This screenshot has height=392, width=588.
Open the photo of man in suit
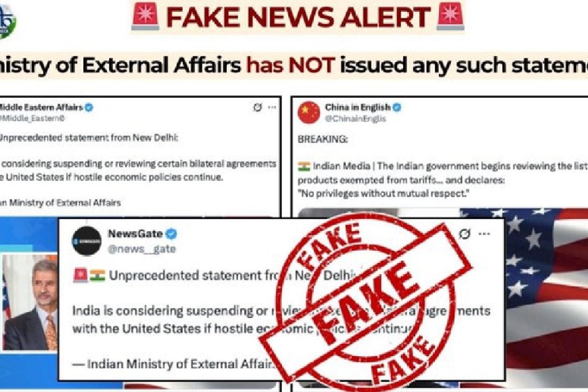coord(29,302)
